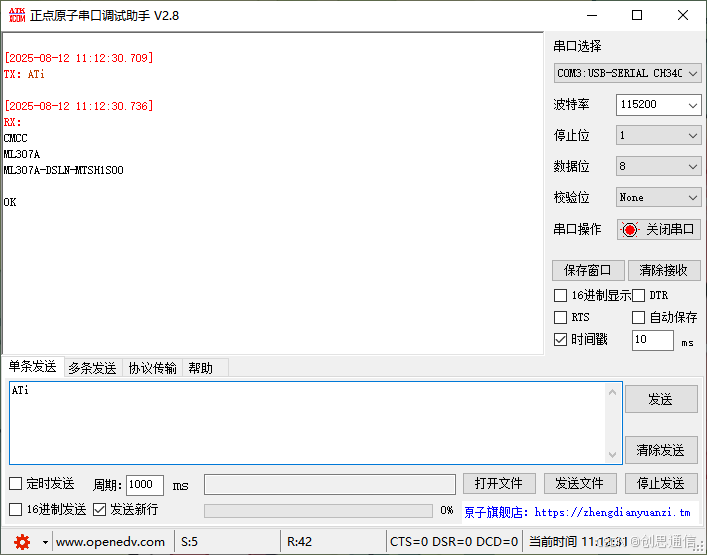Image resolution: width=707 pixels, height=555 pixels.
Task: Click the ML307A-DSLN-MTSH1S00 log line
Action: click(64, 170)
